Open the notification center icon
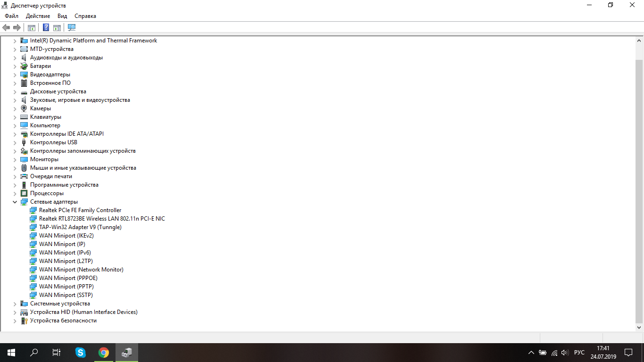This screenshot has width=644, height=362. (628, 352)
